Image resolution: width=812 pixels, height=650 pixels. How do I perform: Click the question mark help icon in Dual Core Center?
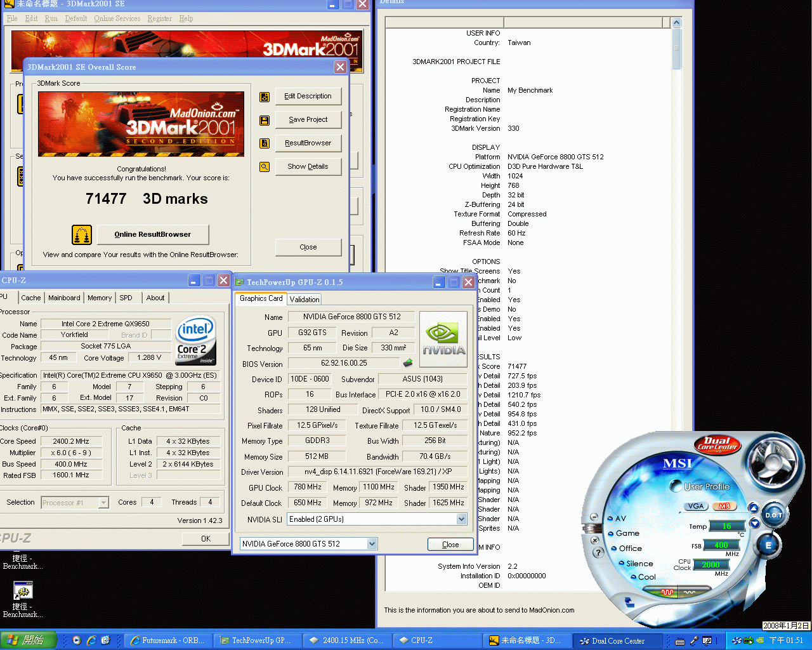tap(598, 553)
